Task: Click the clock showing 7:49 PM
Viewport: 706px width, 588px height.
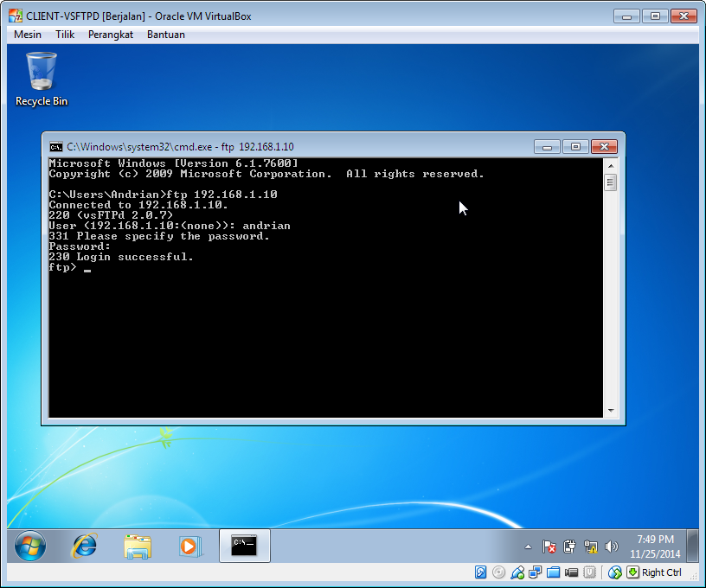Action: 655,546
